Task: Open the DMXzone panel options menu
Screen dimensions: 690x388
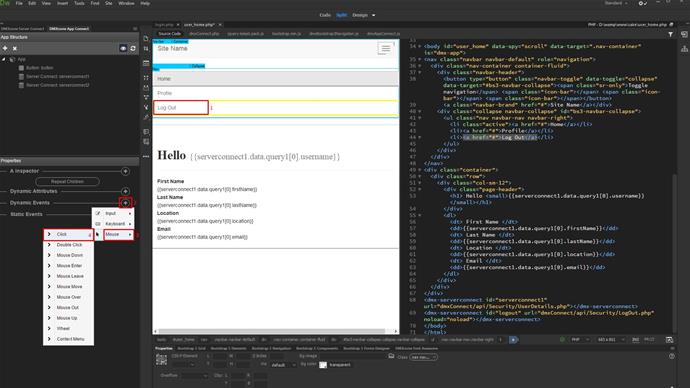Action: pos(135,29)
